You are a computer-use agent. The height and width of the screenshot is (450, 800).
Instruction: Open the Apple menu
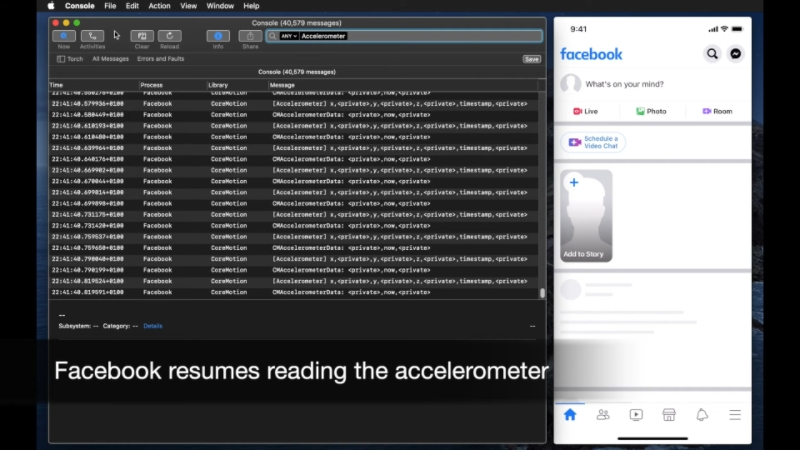click(51, 6)
